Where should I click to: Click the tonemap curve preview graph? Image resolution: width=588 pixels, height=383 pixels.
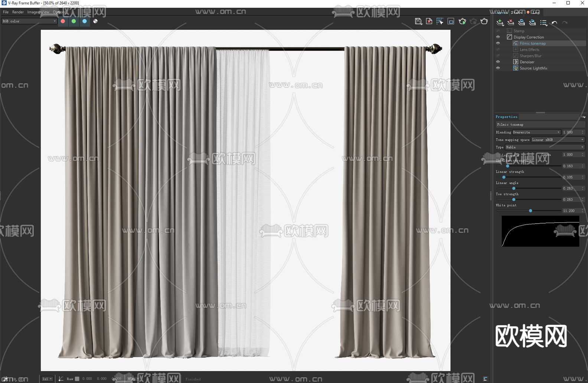coord(540,231)
